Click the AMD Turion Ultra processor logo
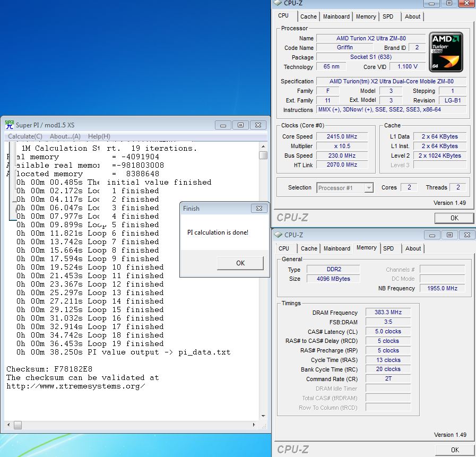 [x=446, y=52]
